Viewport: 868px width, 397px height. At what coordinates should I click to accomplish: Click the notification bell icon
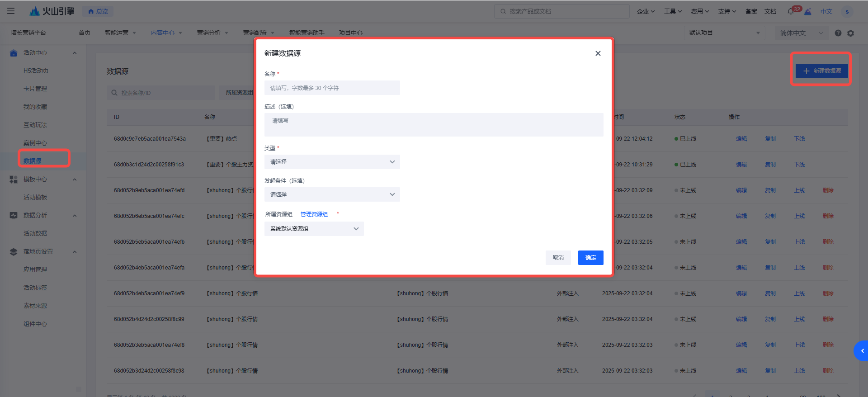791,11
